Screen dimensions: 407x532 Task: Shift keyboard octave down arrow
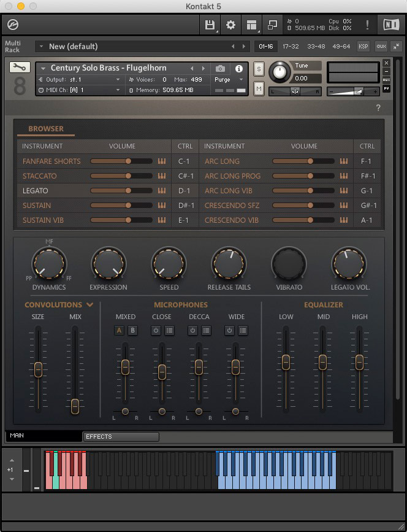tap(12, 479)
